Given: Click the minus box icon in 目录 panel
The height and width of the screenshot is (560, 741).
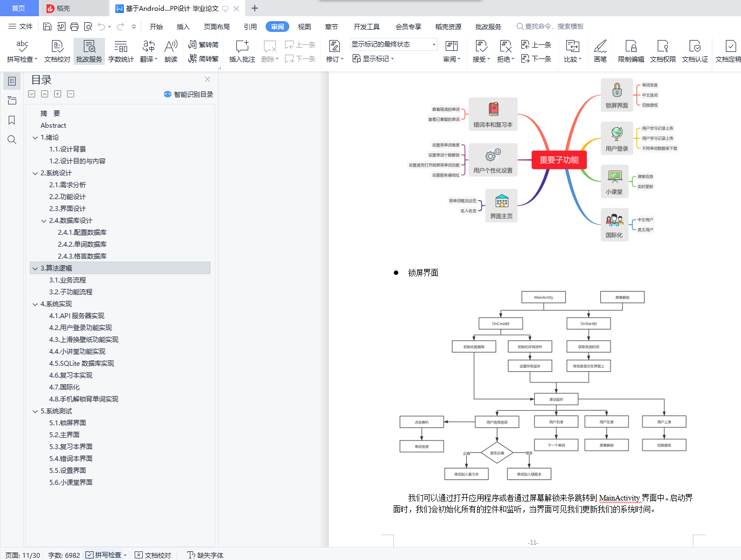Looking at the screenshot, I should [x=71, y=94].
